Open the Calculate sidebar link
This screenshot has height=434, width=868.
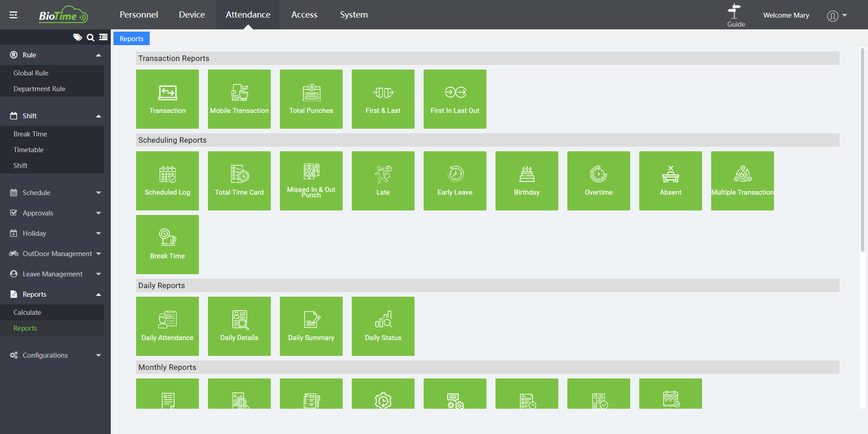pos(27,313)
